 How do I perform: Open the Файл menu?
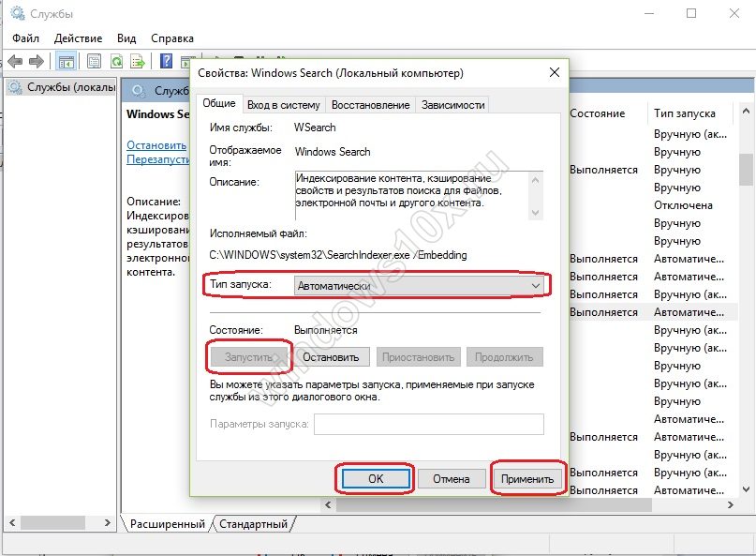click(x=26, y=38)
